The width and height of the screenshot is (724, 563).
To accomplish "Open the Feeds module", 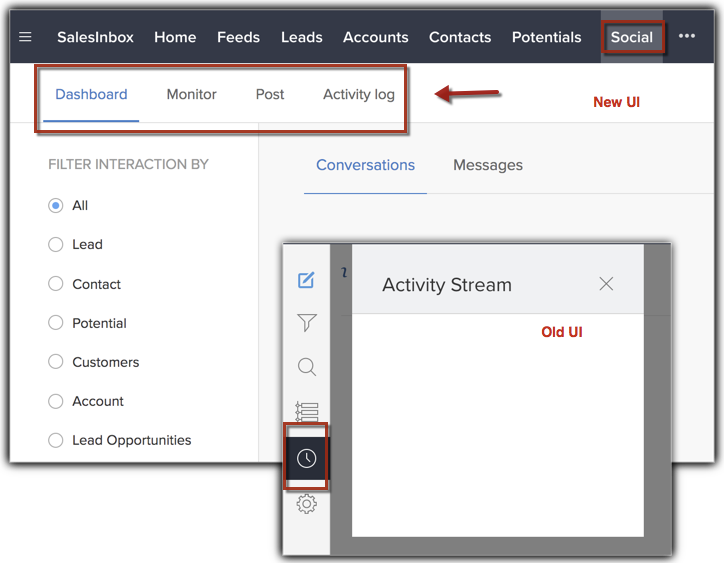I will (238, 37).
